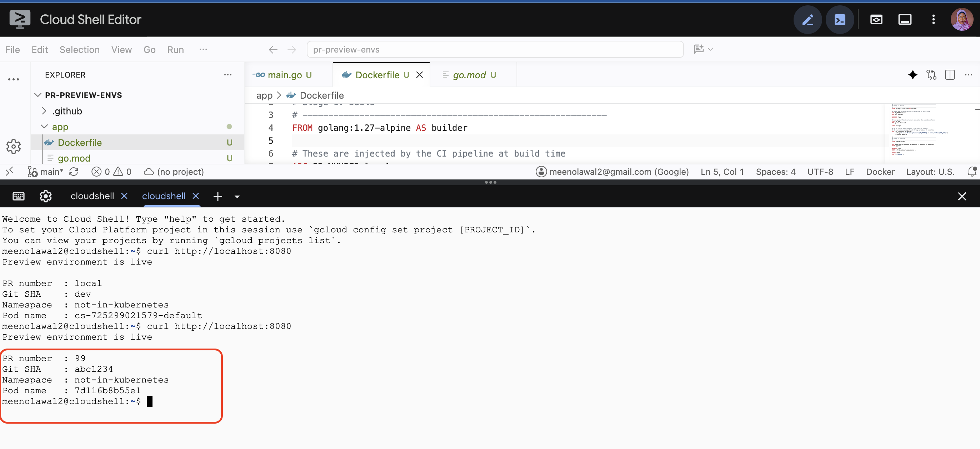The image size is (980, 449).
Task: Click the (no project) cloud status item
Action: pos(174,172)
